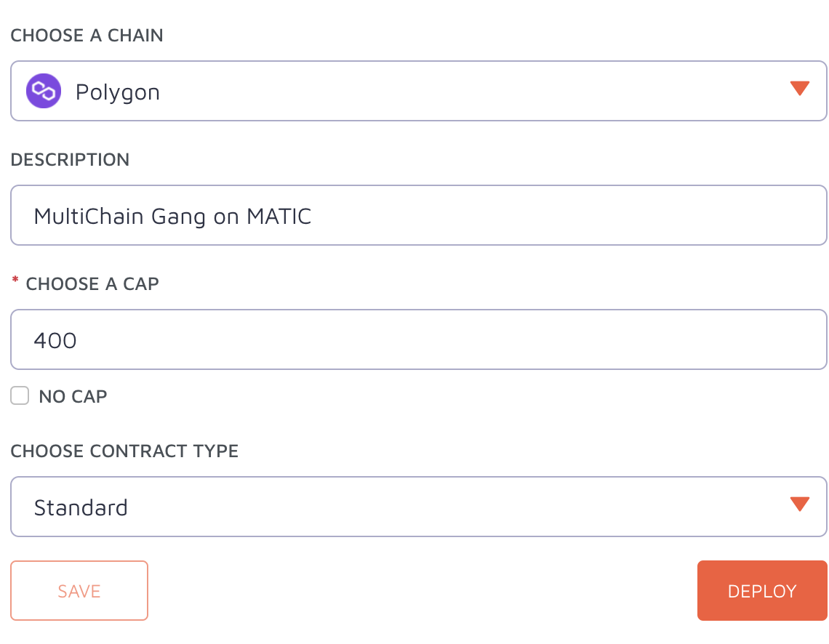Click the orange DEPLOY button
Viewport: 829px width, 644px height.
[x=762, y=591]
